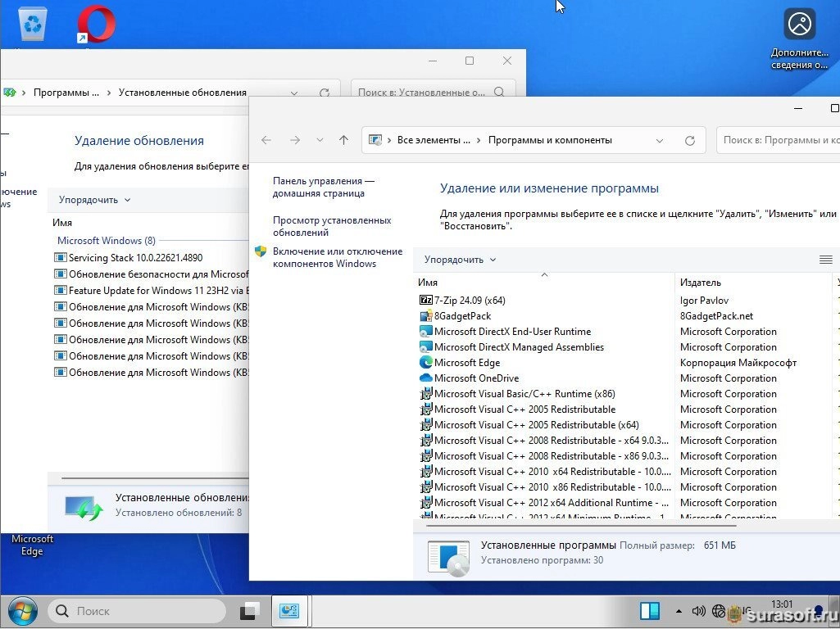Click the Start orb button
840x629 pixels.
click(22, 611)
